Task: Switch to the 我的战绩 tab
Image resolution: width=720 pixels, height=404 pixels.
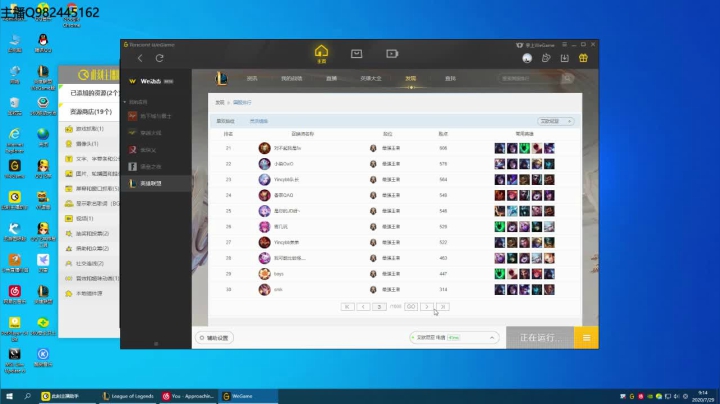Action: (x=292, y=79)
